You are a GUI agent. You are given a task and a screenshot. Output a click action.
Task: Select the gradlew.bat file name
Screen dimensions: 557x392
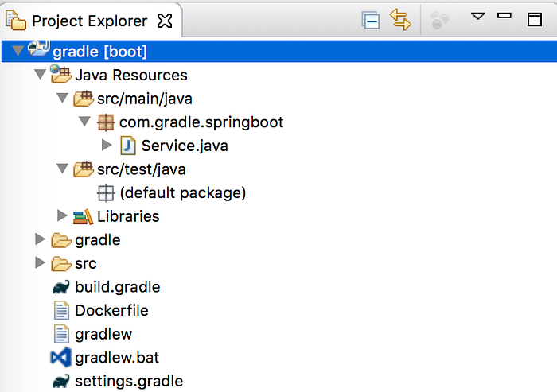coord(117,358)
